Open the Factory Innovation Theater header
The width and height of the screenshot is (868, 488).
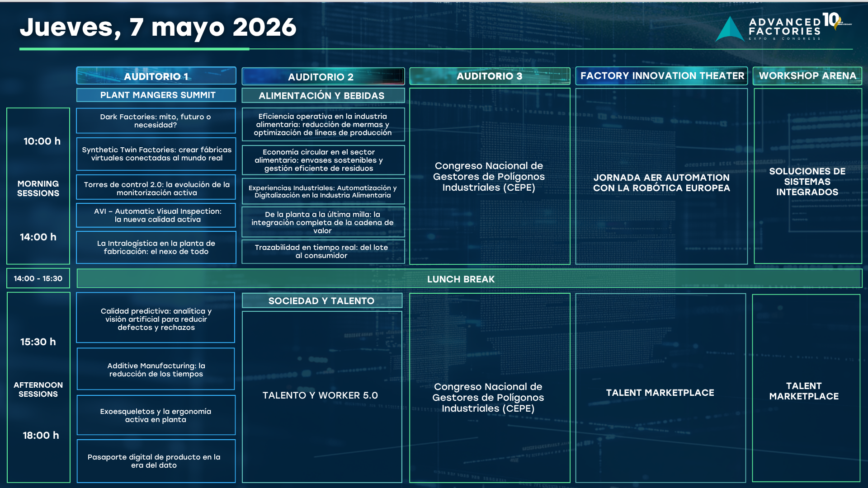coord(661,76)
